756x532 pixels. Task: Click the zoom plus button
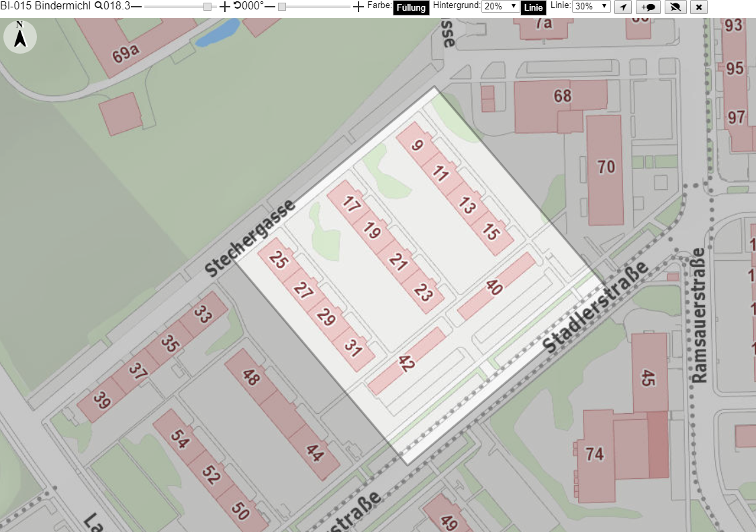click(x=225, y=7)
